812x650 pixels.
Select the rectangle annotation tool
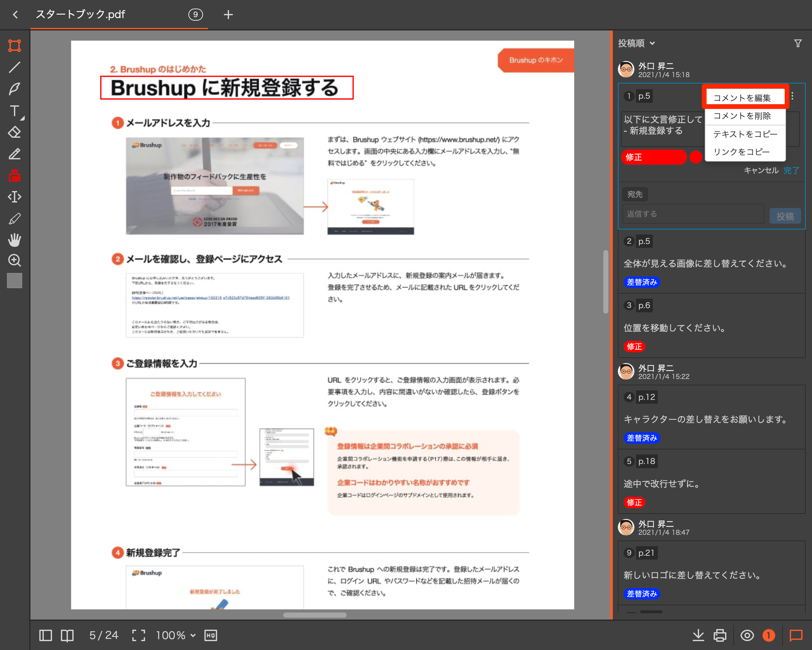[14, 46]
